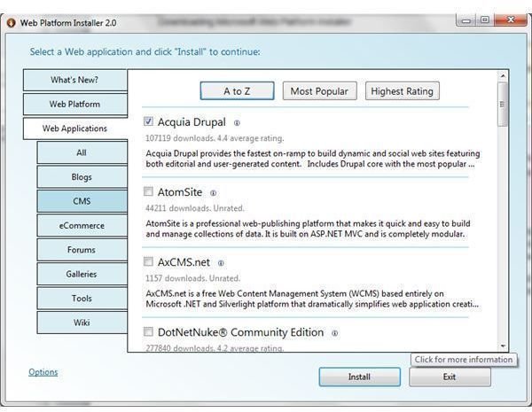This screenshot has height=412, width=532.
Task: Sort by Highest Rating
Action: tap(403, 91)
